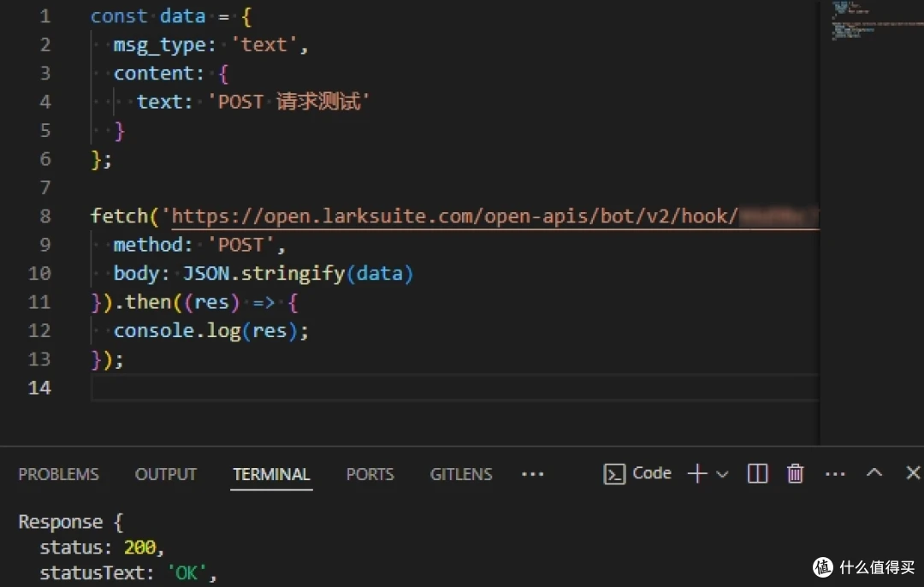This screenshot has height=587, width=924.
Task: Click line number 8 in the gutter
Action: pos(45,216)
